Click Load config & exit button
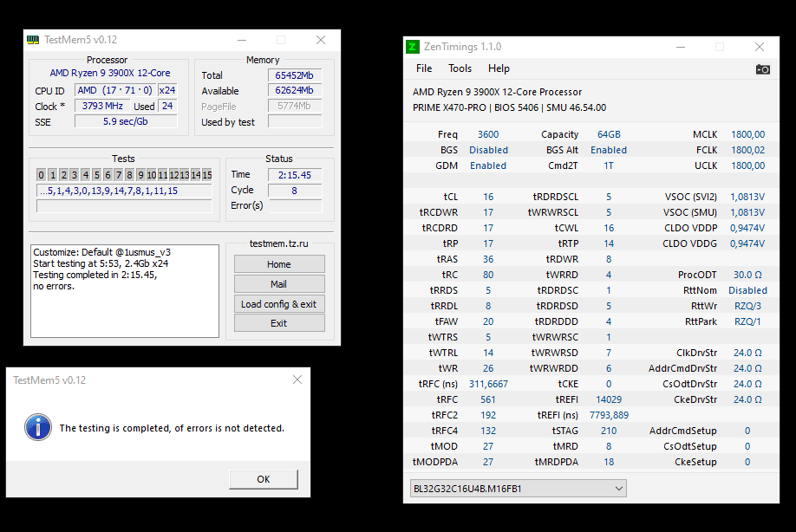The image size is (796, 532). (x=279, y=304)
